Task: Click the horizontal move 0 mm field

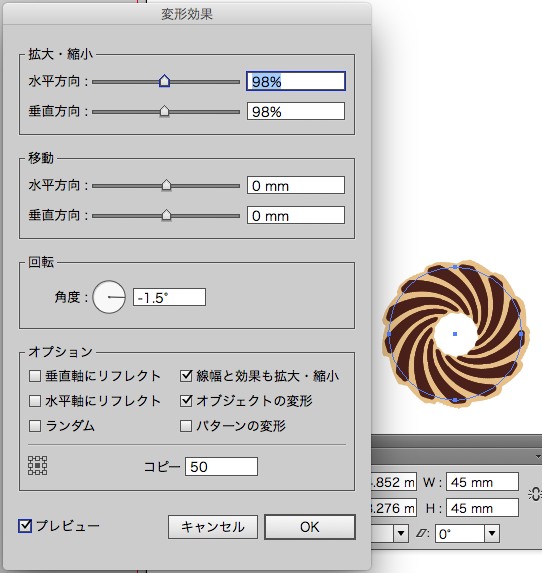Action: pyautogui.click(x=296, y=185)
